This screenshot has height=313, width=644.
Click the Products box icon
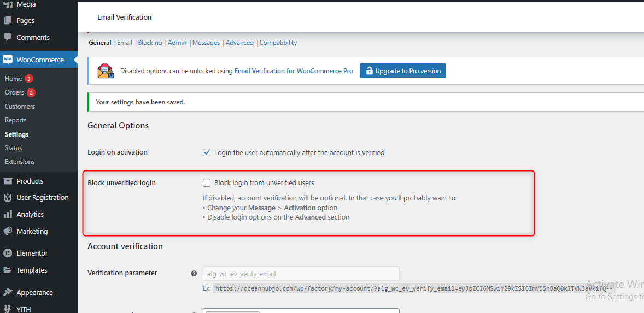point(8,181)
